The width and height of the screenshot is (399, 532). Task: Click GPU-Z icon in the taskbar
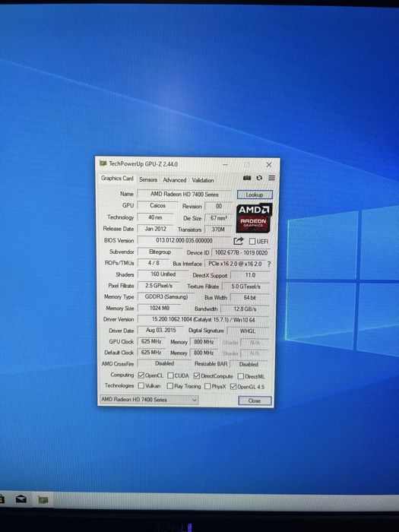[43, 500]
